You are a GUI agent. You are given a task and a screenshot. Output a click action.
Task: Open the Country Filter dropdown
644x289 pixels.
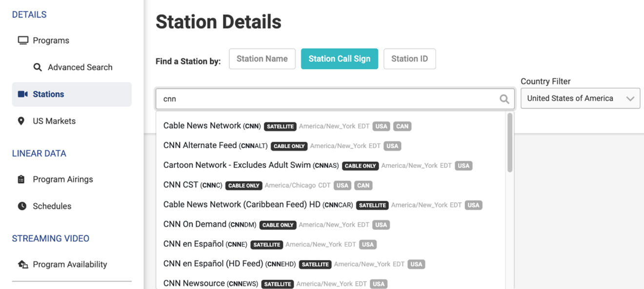[580, 99]
